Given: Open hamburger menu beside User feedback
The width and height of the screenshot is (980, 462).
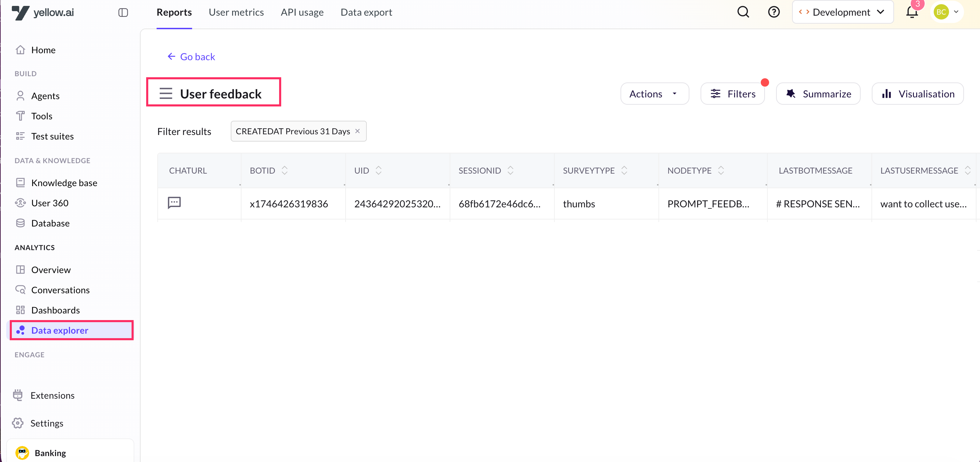Looking at the screenshot, I should pos(166,94).
